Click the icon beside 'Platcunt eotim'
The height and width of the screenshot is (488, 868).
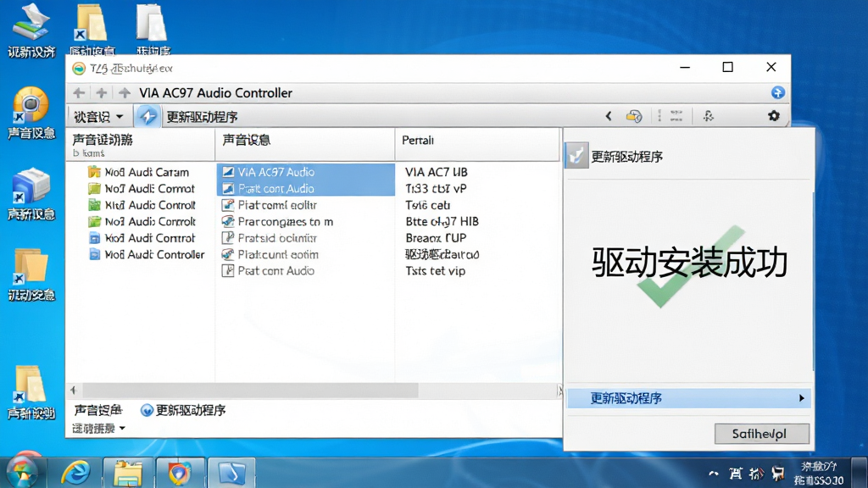(228, 254)
